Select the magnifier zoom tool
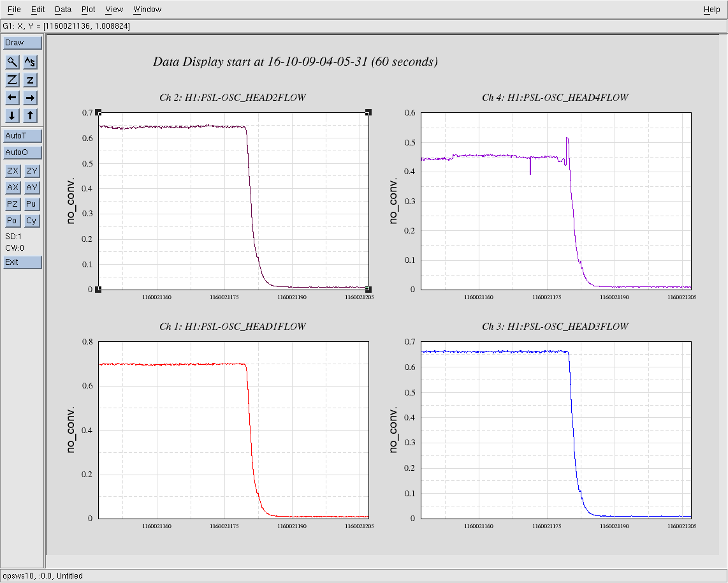Screen dimensions: 728x583 click(13, 62)
